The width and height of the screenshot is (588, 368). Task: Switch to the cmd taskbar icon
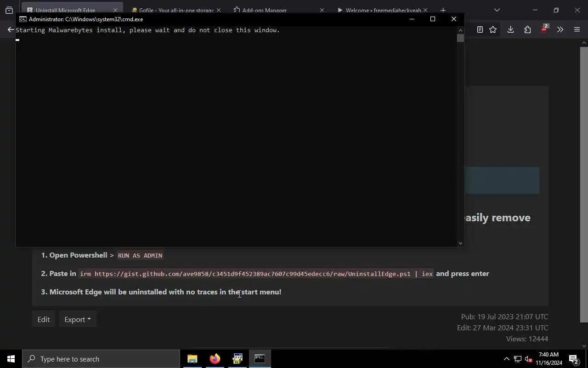[x=260, y=359]
